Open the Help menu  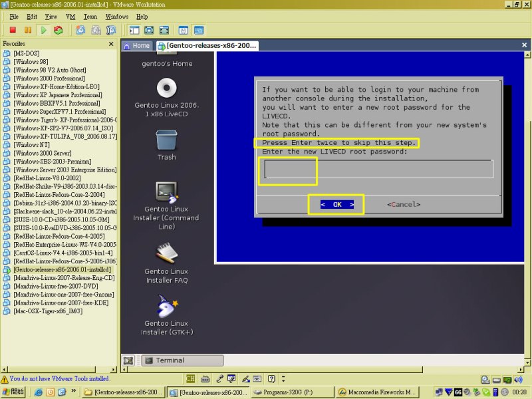pos(142,17)
